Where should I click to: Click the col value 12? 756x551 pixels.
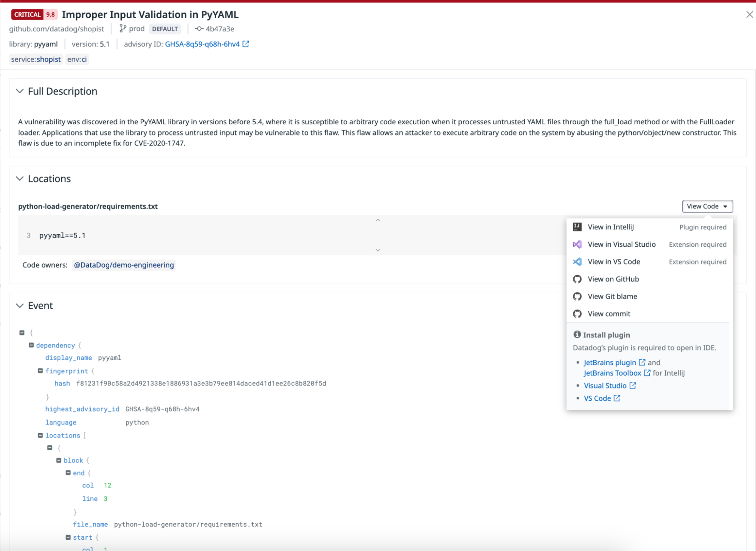[x=107, y=486]
